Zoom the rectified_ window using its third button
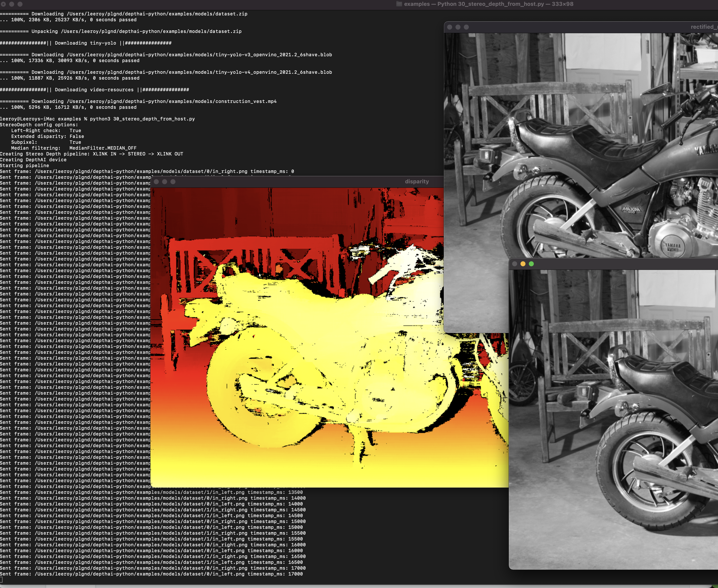The height and width of the screenshot is (588, 718). pyautogui.click(x=466, y=27)
